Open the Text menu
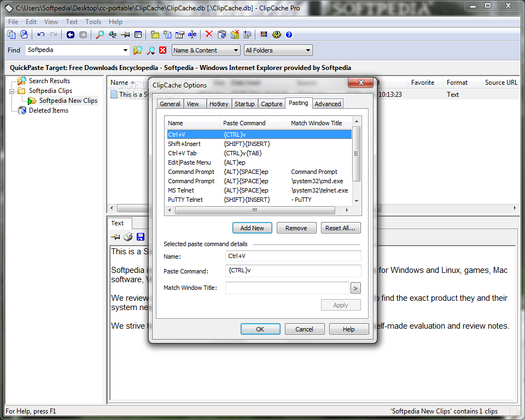This screenshot has height=420, width=525. point(72,22)
